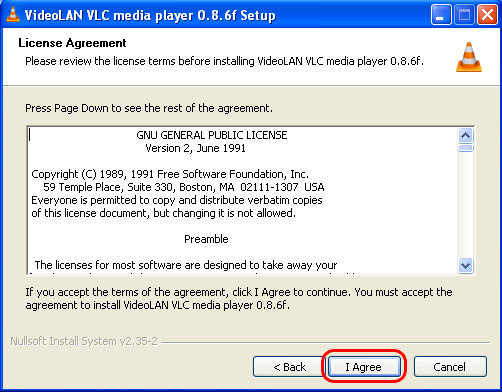Click 'Please review the license terms' subtitle
Image resolution: width=502 pixels, height=392 pixels.
(x=224, y=61)
